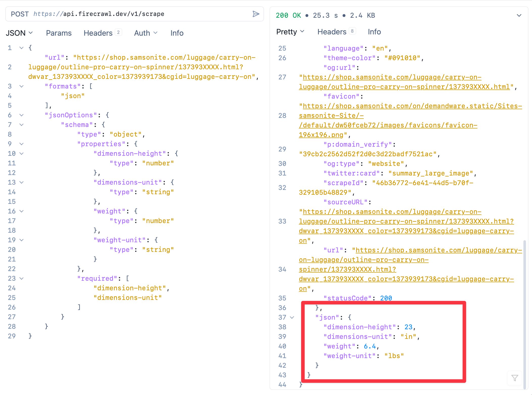
Task: Click "number" value on request line 17
Action: click(158, 221)
